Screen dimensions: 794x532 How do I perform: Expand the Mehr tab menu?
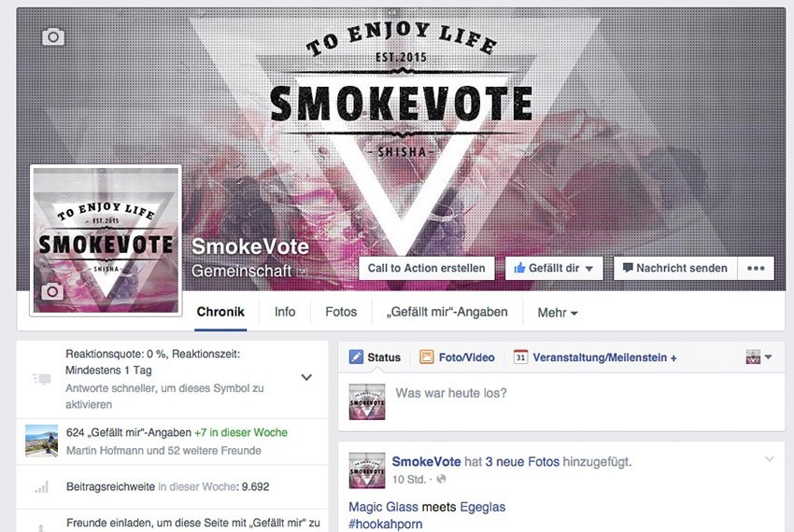558,313
